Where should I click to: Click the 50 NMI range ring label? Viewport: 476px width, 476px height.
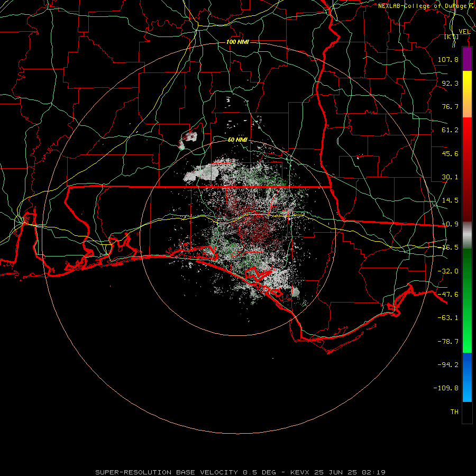[237, 140]
